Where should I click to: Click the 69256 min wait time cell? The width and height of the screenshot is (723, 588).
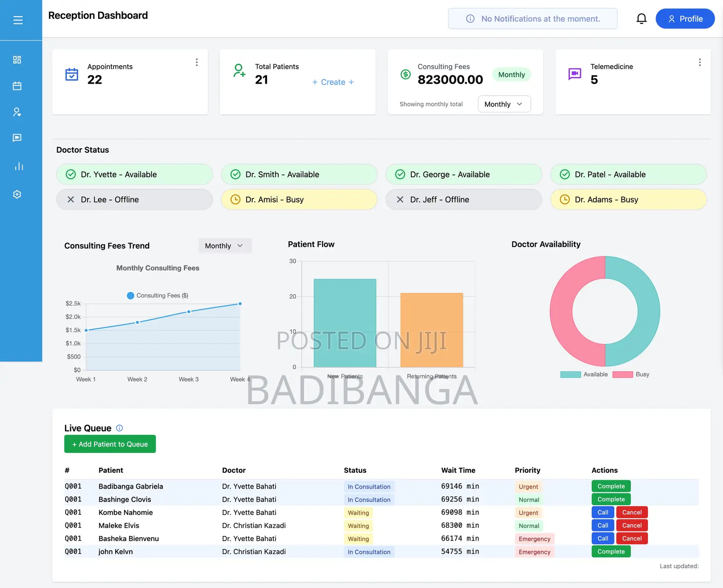click(x=460, y=499)
